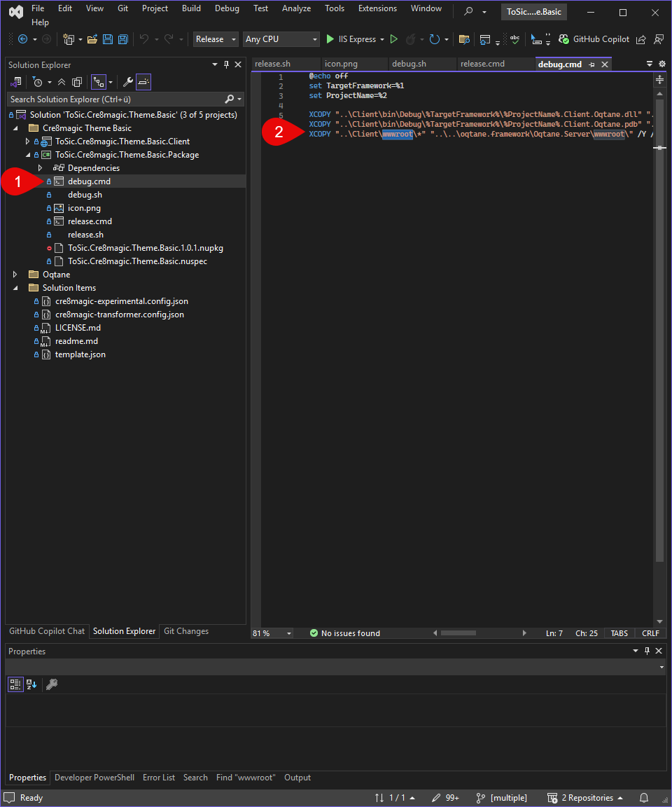
Task: Click the Properties panel categorized view icon
Action: (15, 684)
